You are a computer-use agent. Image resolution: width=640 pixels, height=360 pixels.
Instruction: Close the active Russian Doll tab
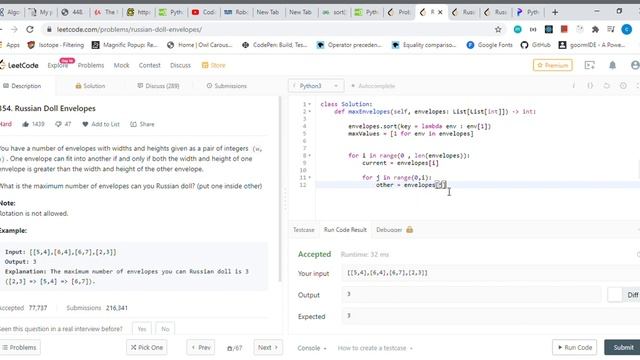pyautogui.click(x=440, y=12)
